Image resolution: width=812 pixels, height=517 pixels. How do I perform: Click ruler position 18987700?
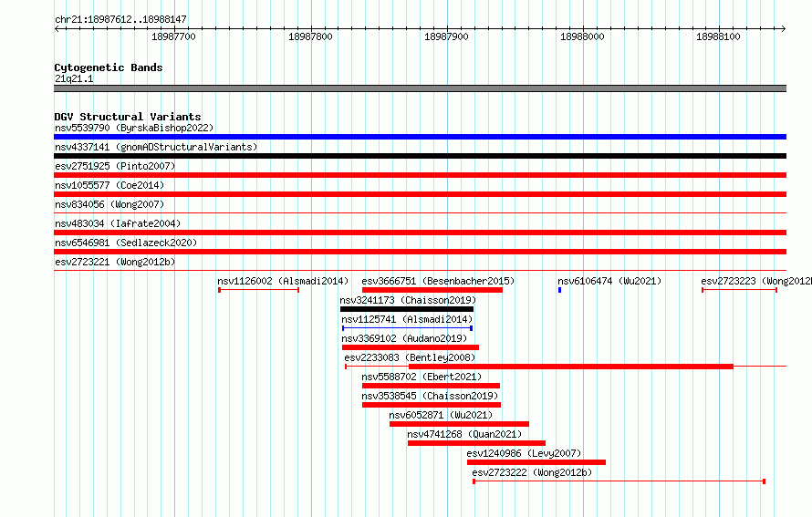[174, 36]
